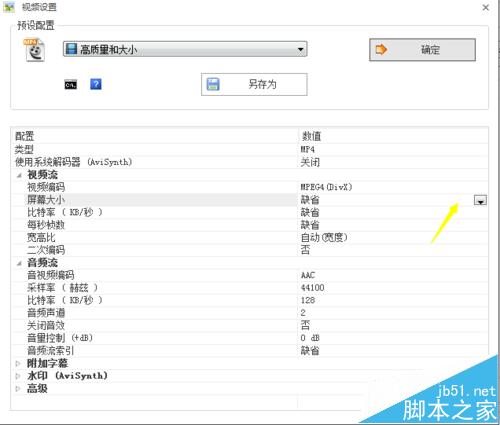Click the 另存为 button
Viewport: 500px width, 425px height.
254,84
